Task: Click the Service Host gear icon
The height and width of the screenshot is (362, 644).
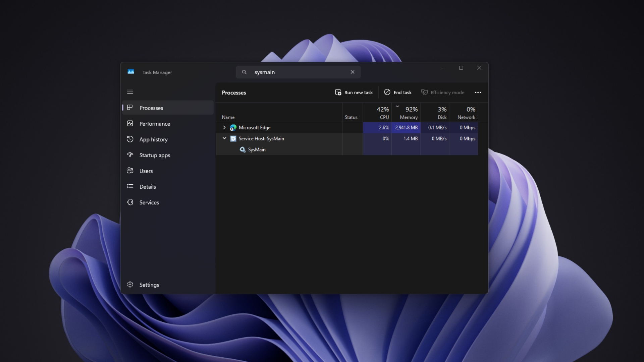Action: tap(233, 138)
